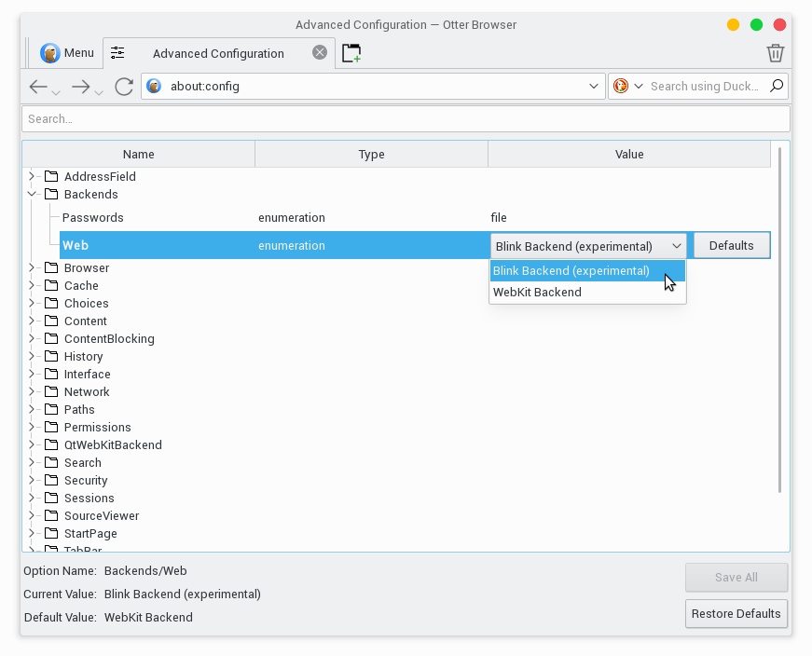The width and height of the screenshot is (812, 656).
Task: Click the 'file' value of Passwords
Action: click(499, 217)
